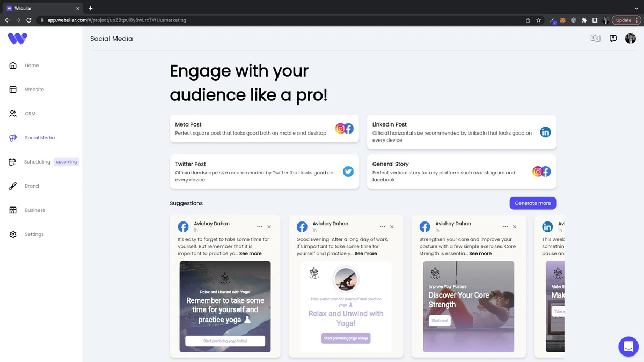Open the user profile avatar

631,39
